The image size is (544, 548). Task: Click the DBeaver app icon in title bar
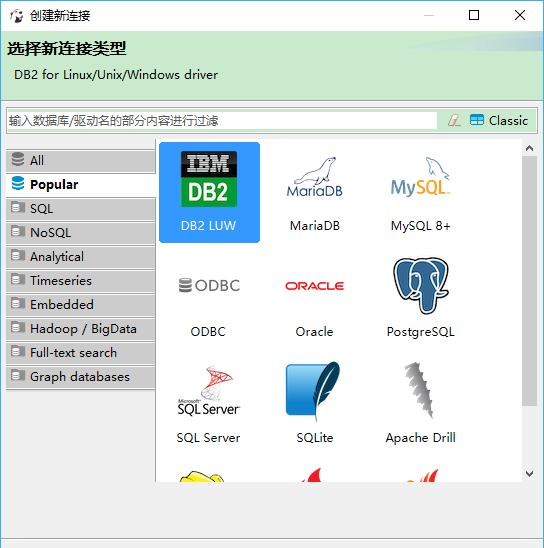16,15
